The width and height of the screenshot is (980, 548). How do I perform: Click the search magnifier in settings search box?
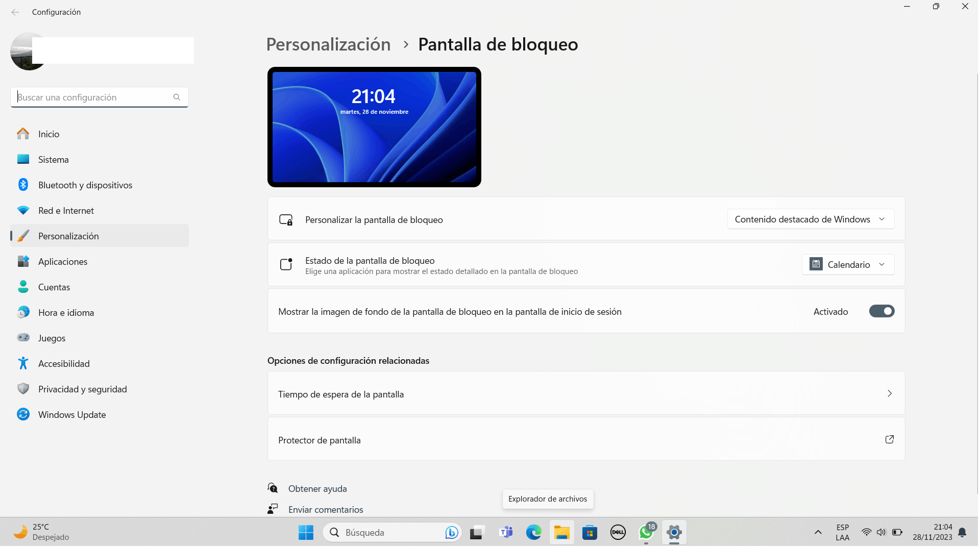point(177,97)
